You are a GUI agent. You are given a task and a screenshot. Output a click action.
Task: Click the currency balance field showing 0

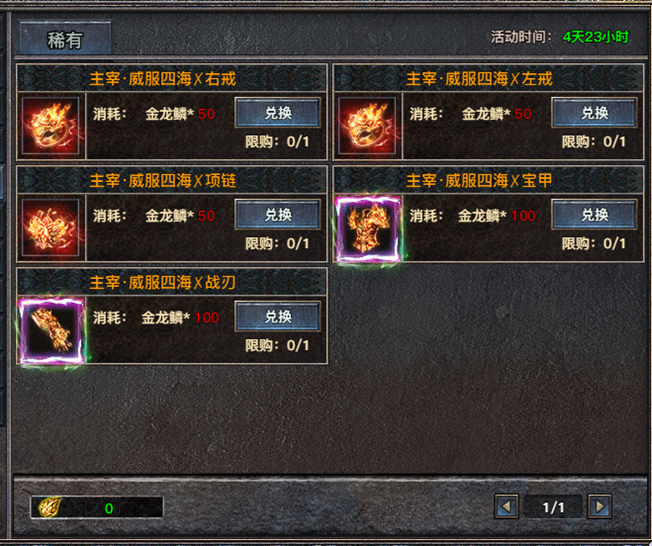coord(97,507)
